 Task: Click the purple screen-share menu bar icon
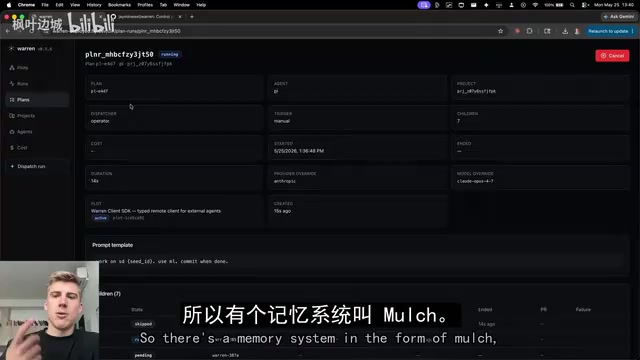(423, 5)
